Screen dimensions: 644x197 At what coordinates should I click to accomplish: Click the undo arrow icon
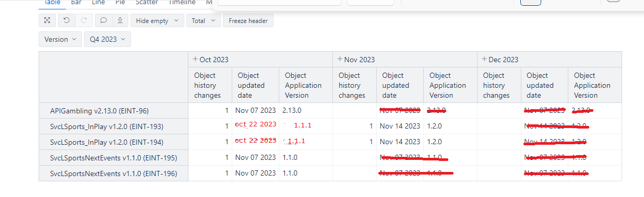[66, 21]
